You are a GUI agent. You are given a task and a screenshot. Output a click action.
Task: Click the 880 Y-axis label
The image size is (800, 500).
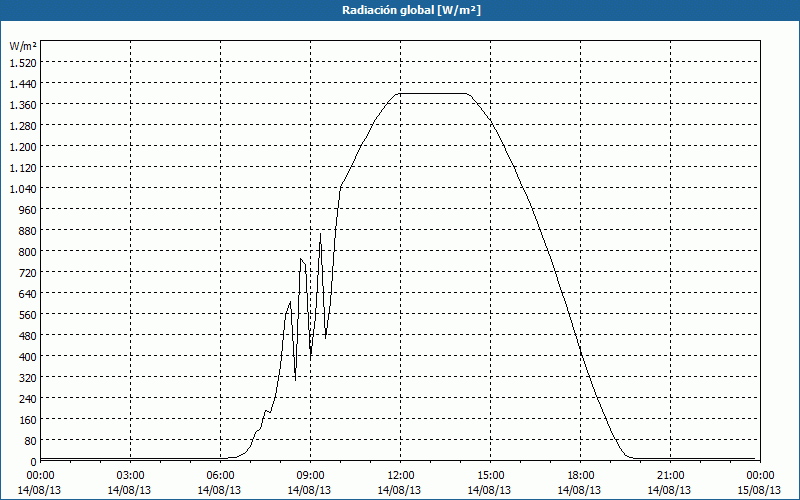pos(29,231)
